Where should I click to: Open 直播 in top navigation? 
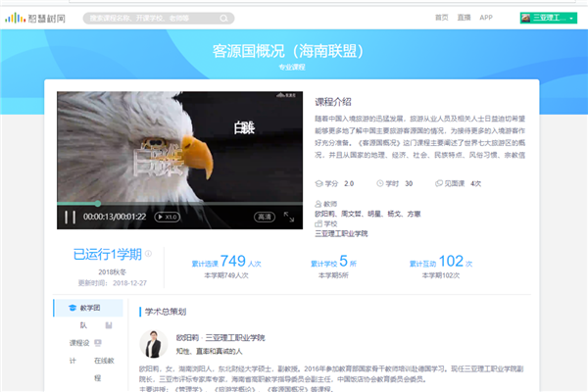[464, 18]
